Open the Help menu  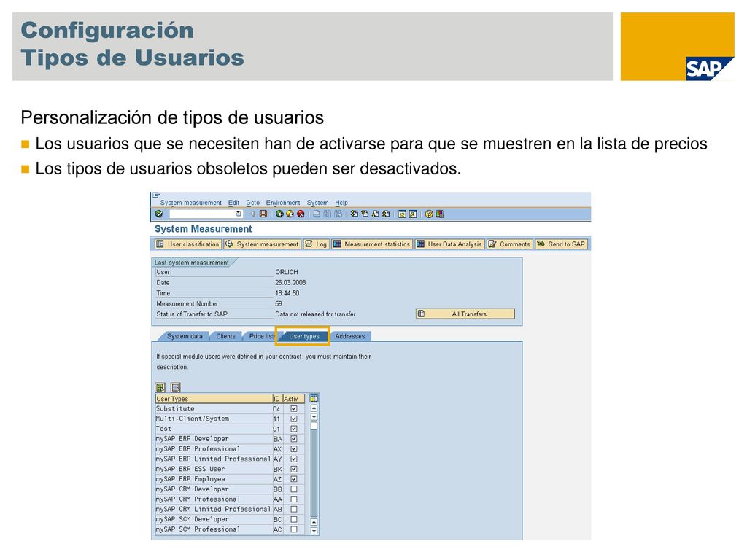tap(341, 203)
